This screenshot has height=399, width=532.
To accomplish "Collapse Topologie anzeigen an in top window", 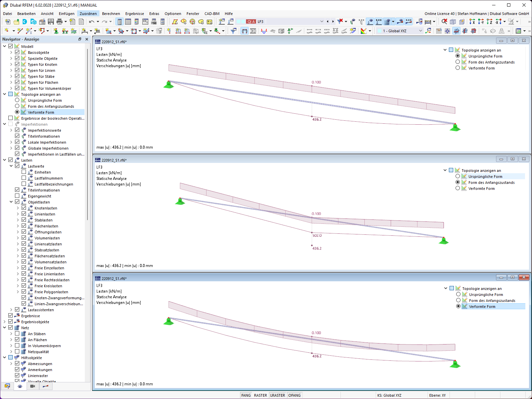I will (445, 50).
